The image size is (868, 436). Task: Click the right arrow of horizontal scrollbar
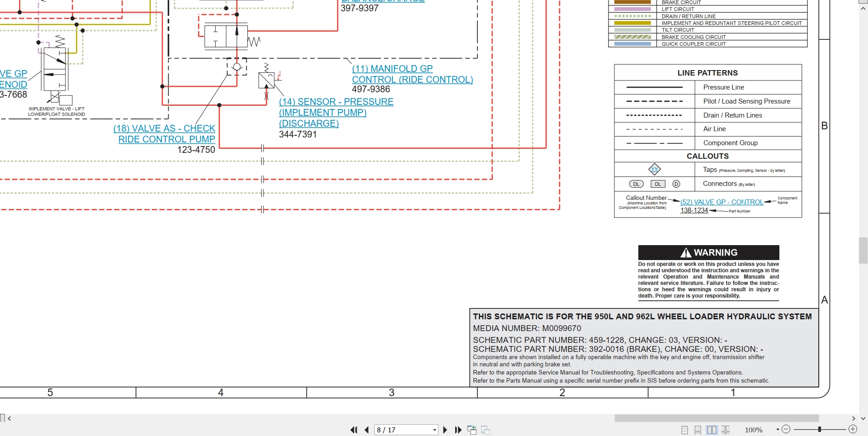(854, 419)
